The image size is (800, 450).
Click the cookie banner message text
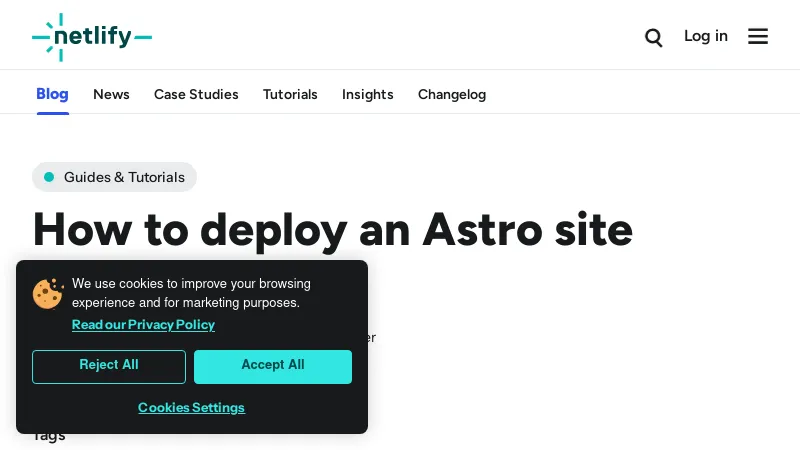190,293
